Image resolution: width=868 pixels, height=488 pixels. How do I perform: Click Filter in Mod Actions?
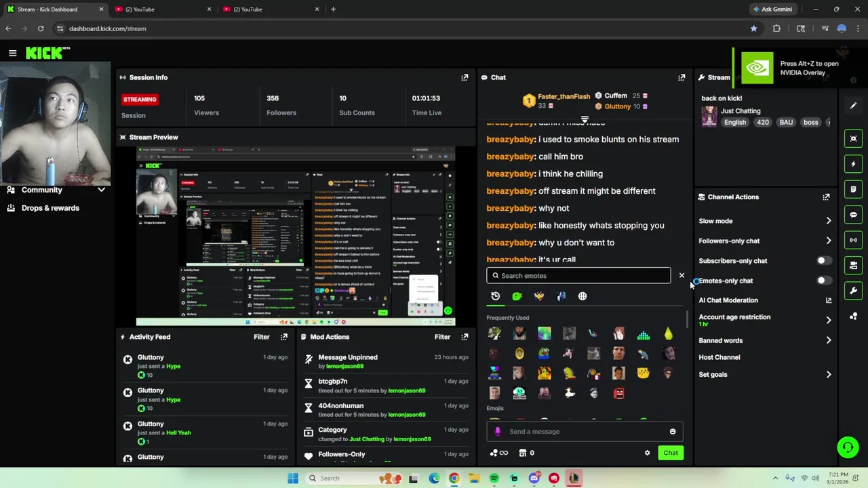coord(442,337)
